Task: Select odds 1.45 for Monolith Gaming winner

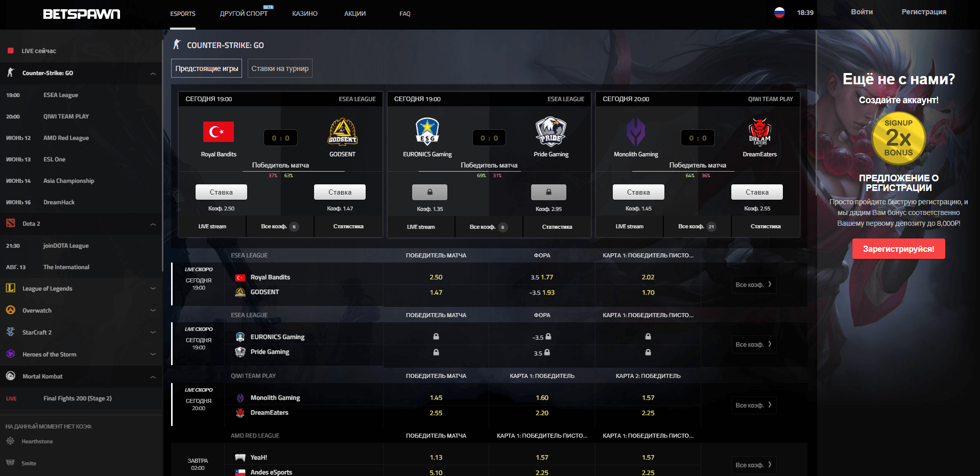Action: (x=436, y=397)
